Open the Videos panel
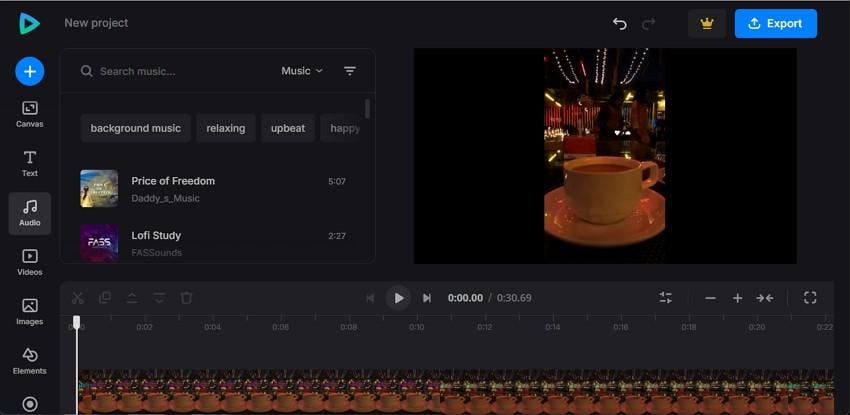This screenshot has width=850, height=415. pyautogui.click(x=30, y=262)
